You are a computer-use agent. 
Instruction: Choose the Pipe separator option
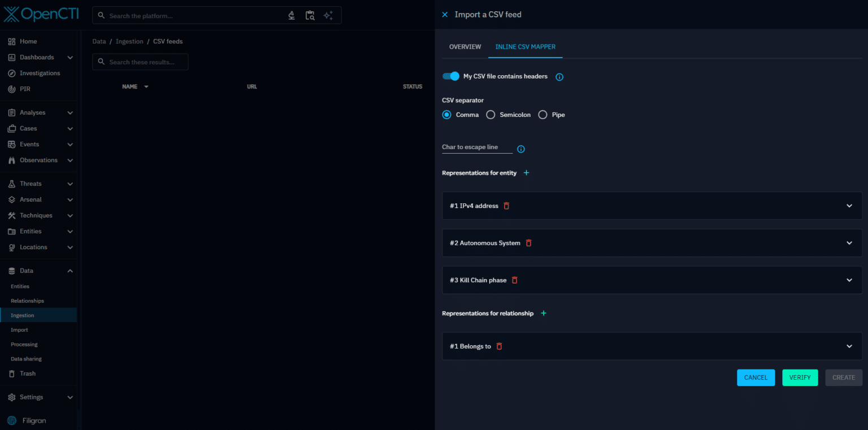click(542, 114)
